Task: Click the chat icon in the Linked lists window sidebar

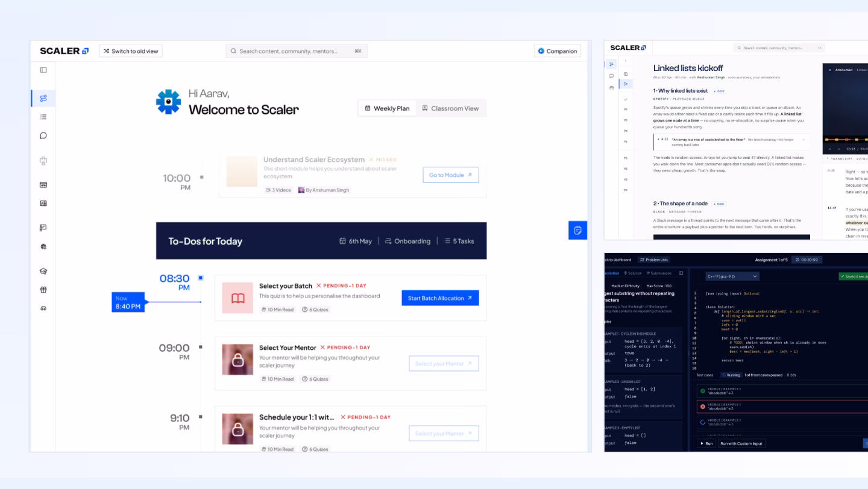Action: (x=611, y=76)
